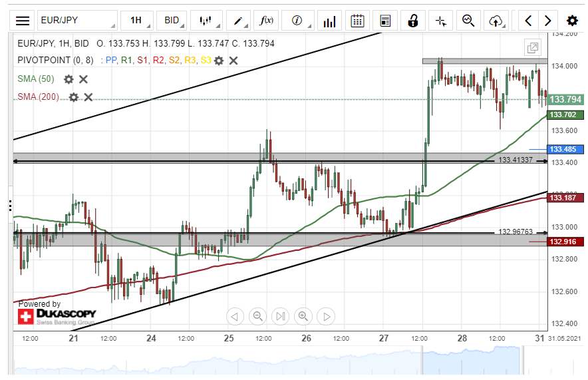Viewport: 588px width, 380px height.
Task: Open SMA (50) indicator settings gear
Action: coord(69,79)
